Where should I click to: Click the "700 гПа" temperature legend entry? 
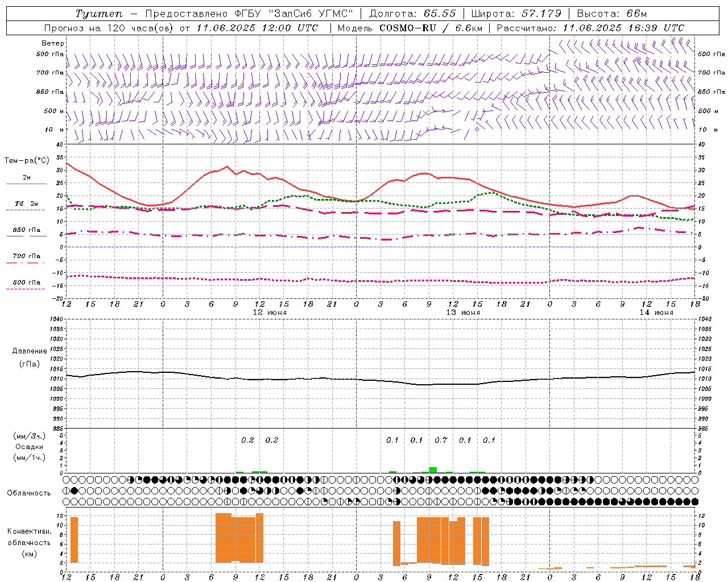[26, 259]
